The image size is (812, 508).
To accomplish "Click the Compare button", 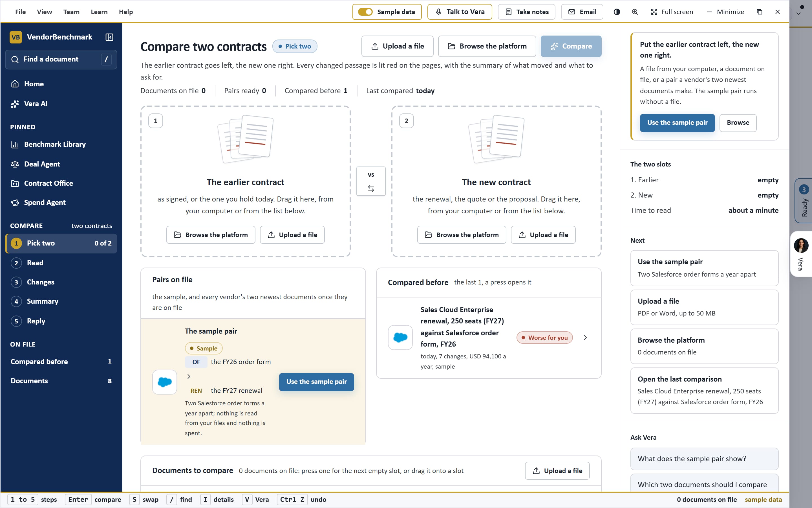I will click(571, 46).
